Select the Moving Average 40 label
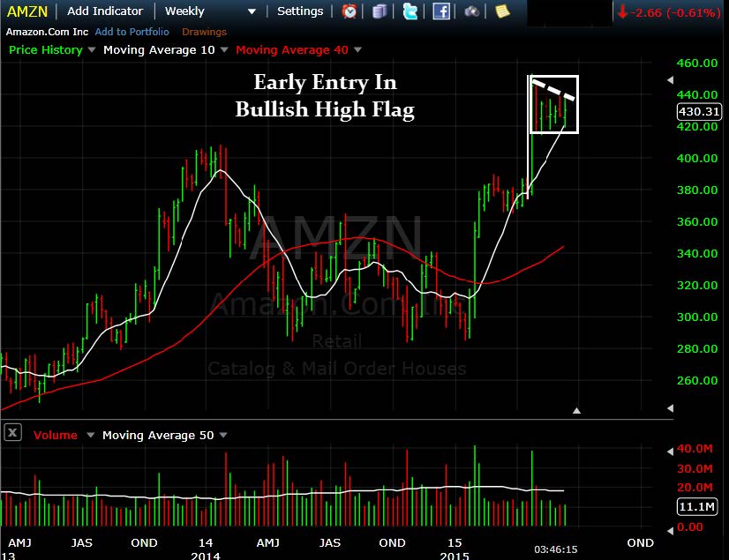This screenshot has height=560, width=729. [292, 49]
